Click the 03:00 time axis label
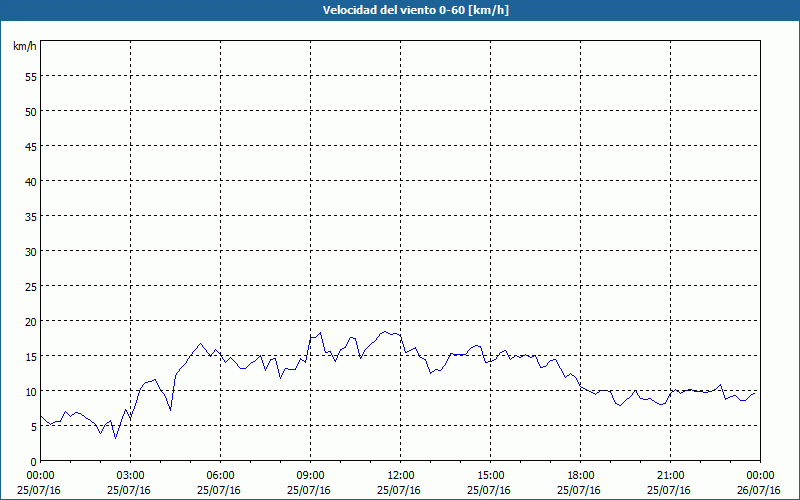Screen dimensions: 800x500 [x=130, y=476]
